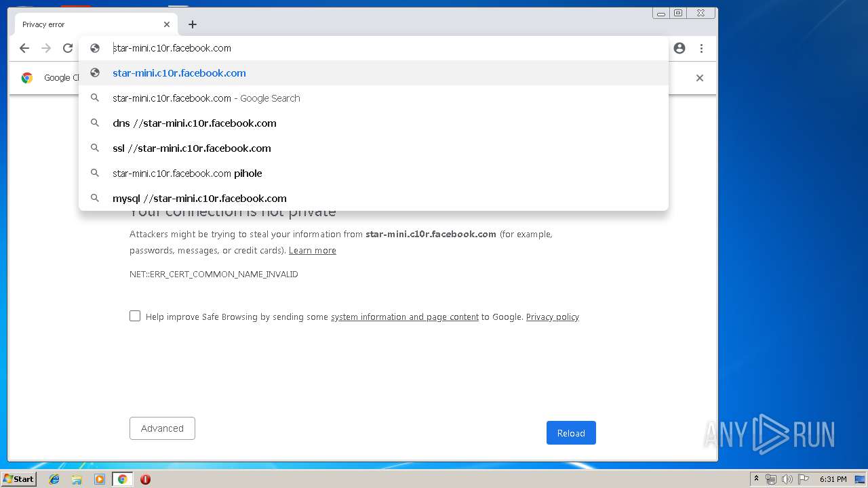The height and width of the screenshot is (488, 868).
Task: Select the Privacy error tab
Action: 96,24
